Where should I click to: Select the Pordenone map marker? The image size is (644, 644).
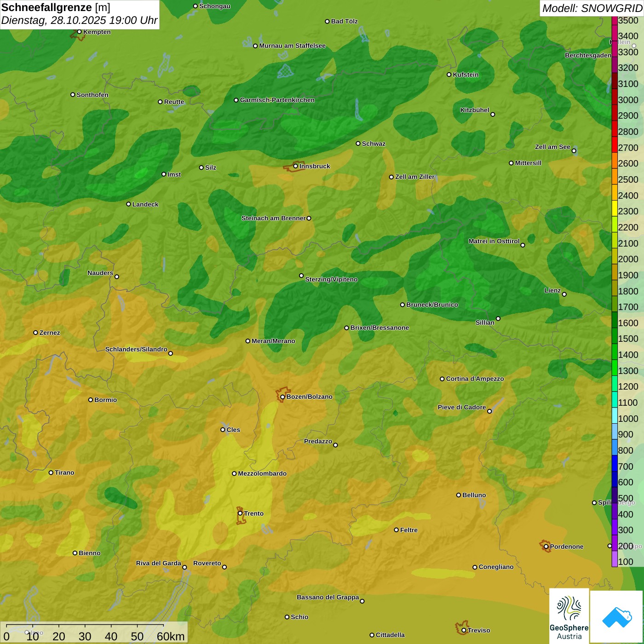546,547
